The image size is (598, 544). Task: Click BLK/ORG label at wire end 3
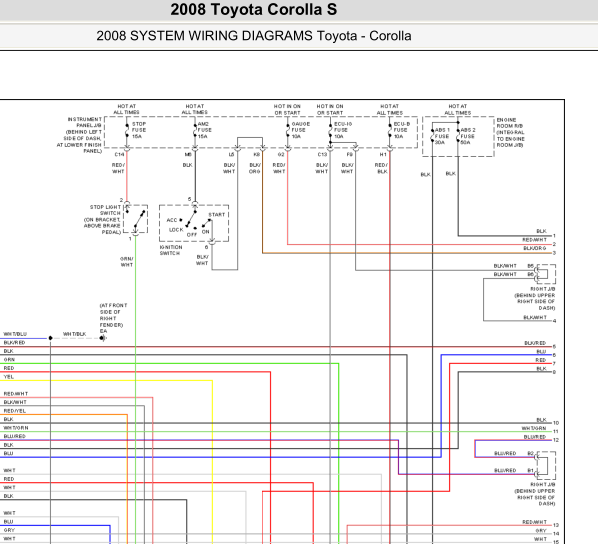click(535, 248)
